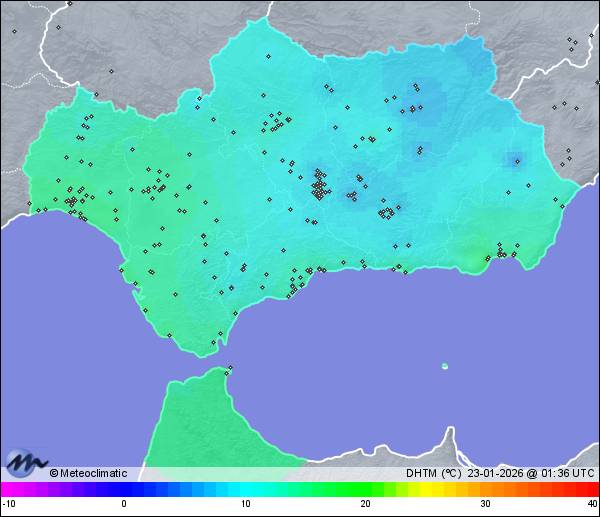Viewport: 600px width, 517px height.
Task: Select the blue swatch above the 0 label
Action: (124, 489)
